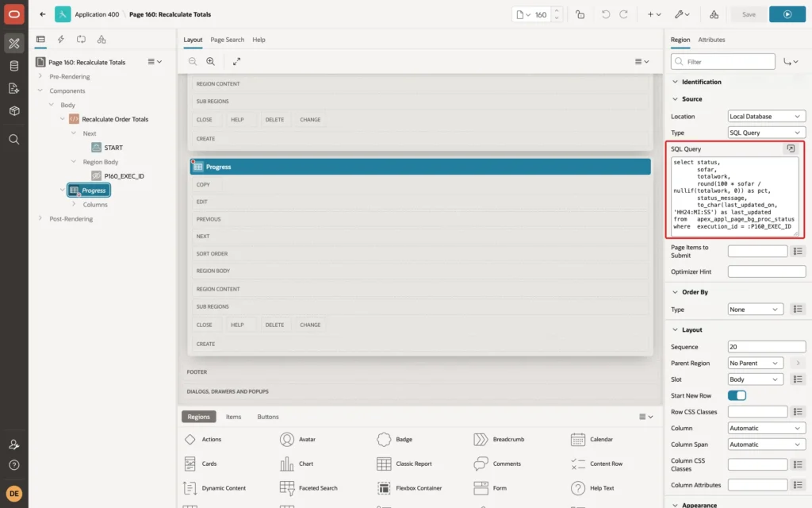The height and width of the screenshot is (508, 812).
Task: Open the Slot dropdown
Action: (755, 379)
